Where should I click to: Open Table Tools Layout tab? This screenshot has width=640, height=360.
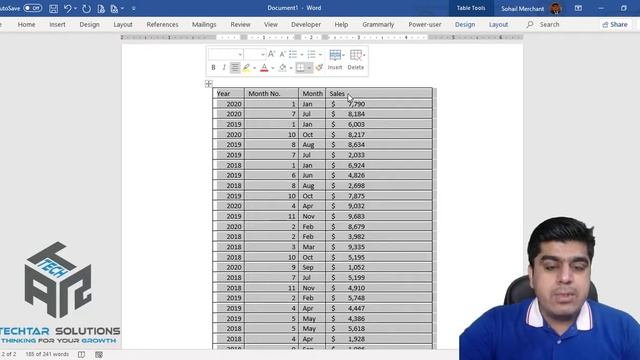(x=498, y=24)
